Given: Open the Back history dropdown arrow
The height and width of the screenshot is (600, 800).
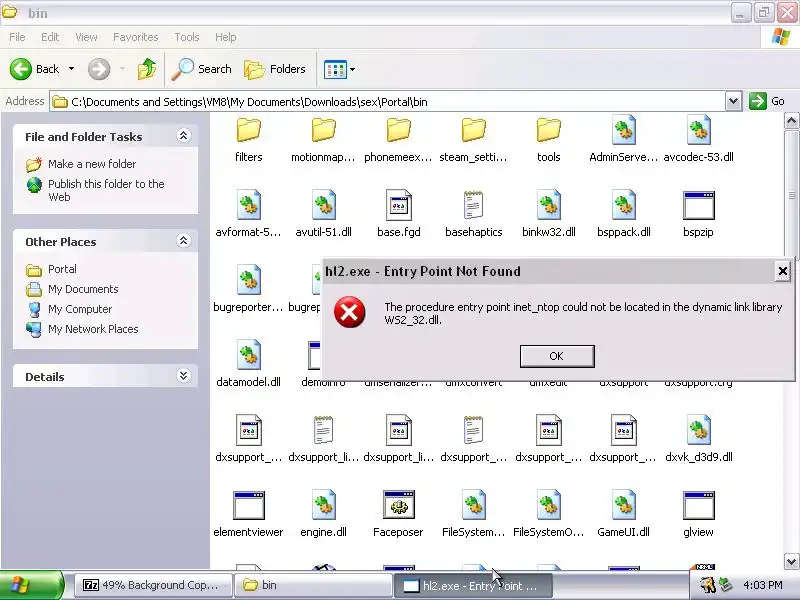Looking at the screenshot, I should click(71, 69).
